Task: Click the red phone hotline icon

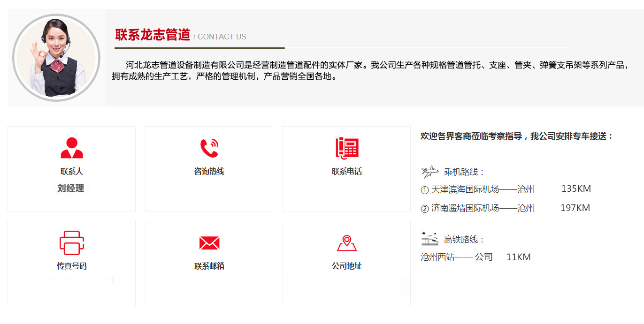Action: coord(209,148)
